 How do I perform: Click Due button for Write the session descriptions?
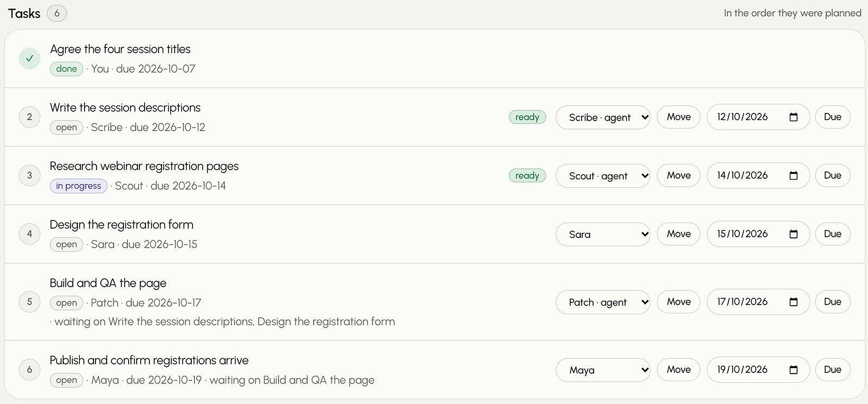click(833, 117)
